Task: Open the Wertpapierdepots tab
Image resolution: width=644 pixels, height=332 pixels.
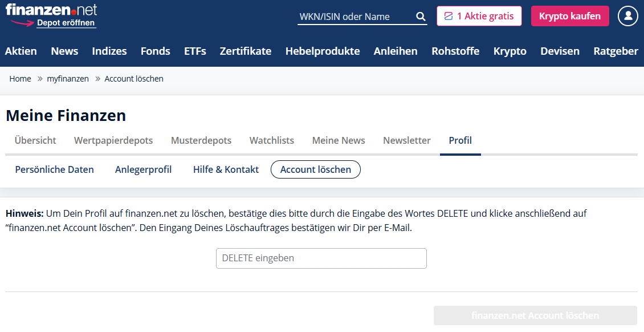Action: pos(113,140)
